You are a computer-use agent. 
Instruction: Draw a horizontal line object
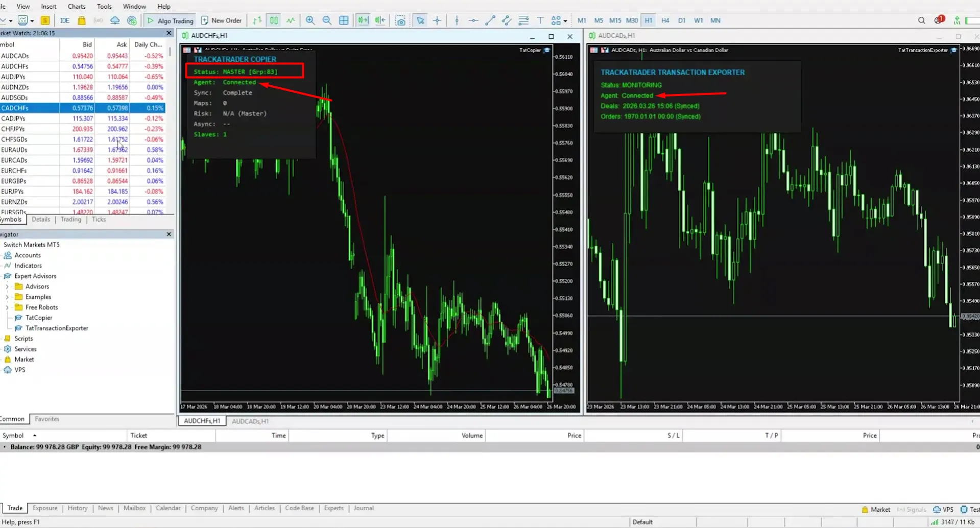473,20
